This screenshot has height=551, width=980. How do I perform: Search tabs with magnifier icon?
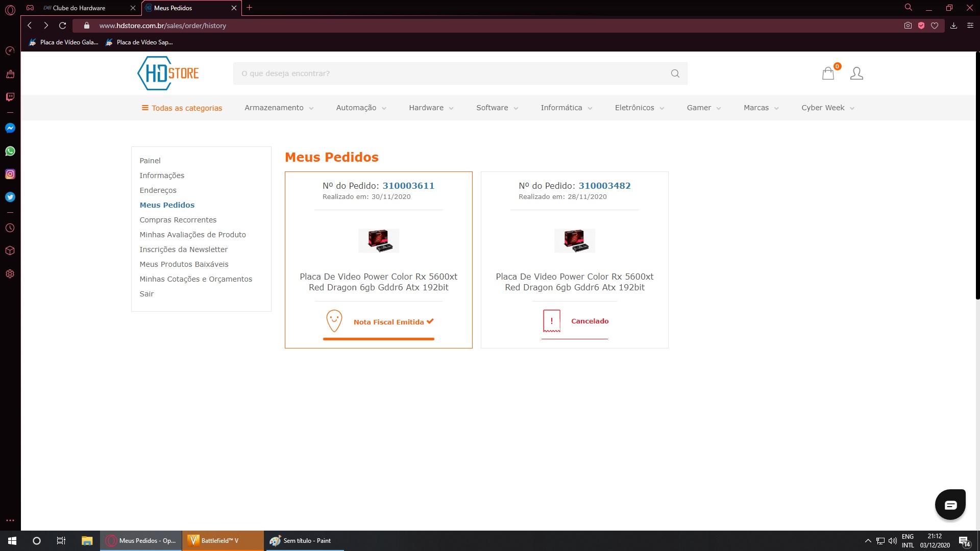909,8
